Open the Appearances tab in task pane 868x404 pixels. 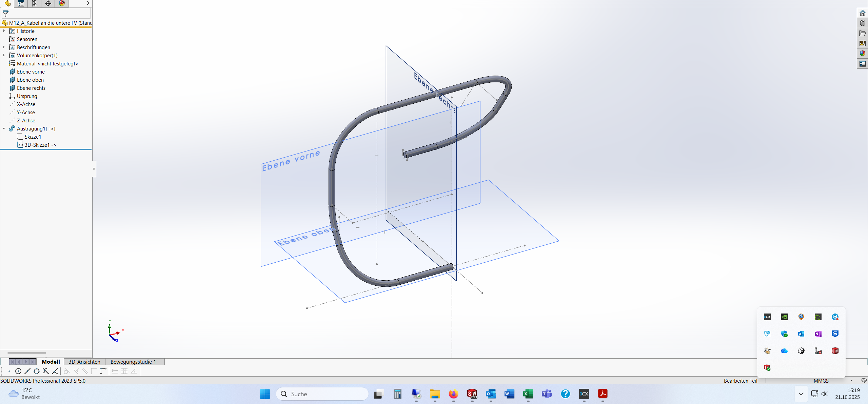click(x=862, y=54)
